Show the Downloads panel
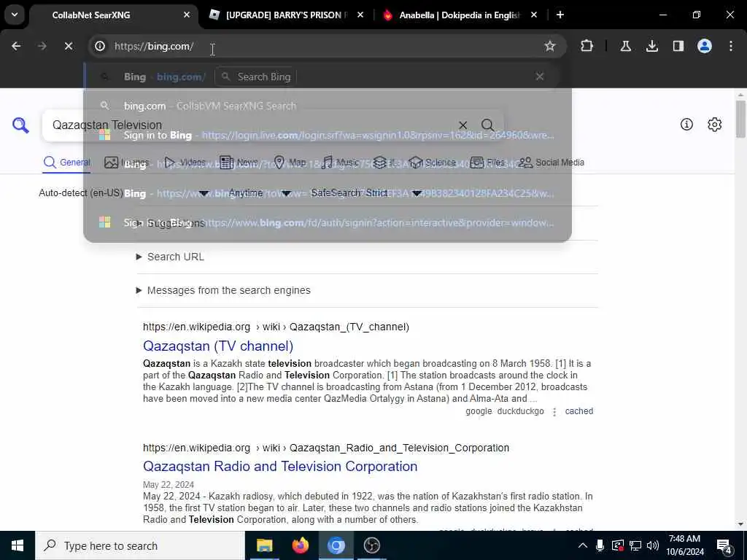This screenshot has height=560, width=747. tap(651, 46)
